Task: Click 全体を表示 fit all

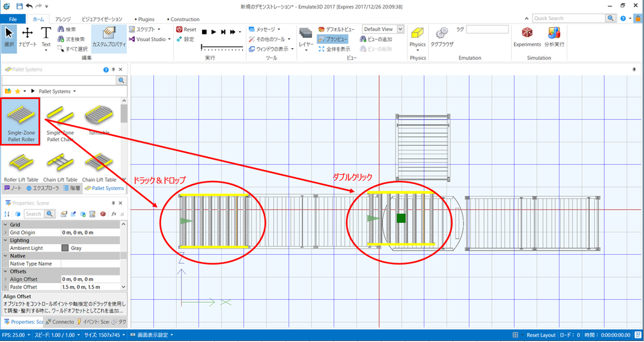Action: click(x=335, y=49)
